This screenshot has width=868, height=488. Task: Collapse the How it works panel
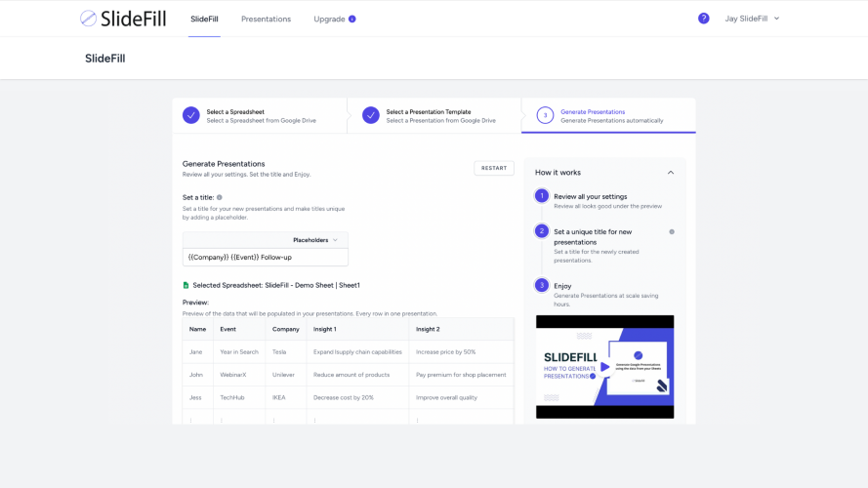click(x=671, y=173)
